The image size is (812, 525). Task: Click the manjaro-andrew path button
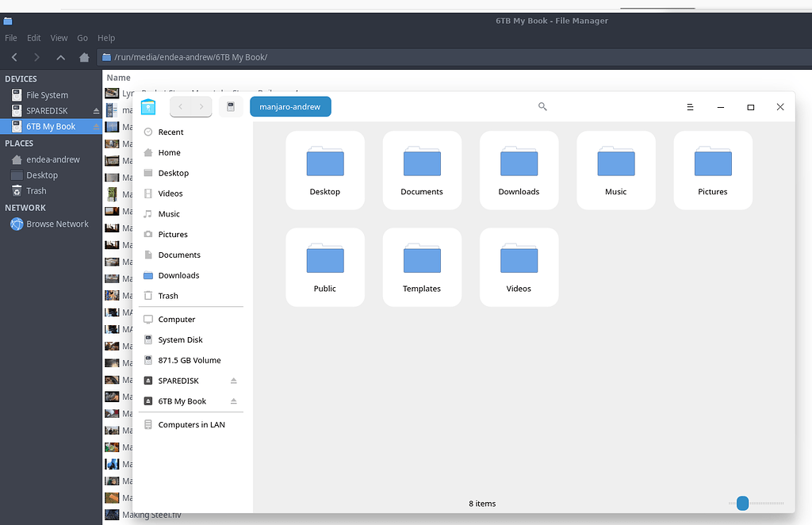tap(290, 105)
